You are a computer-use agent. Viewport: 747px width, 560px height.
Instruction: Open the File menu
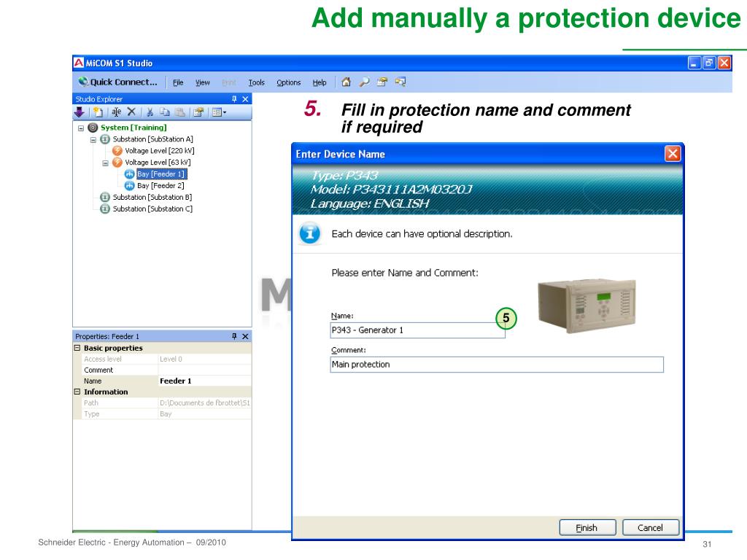pyautogui.click(x=178, y=82)
